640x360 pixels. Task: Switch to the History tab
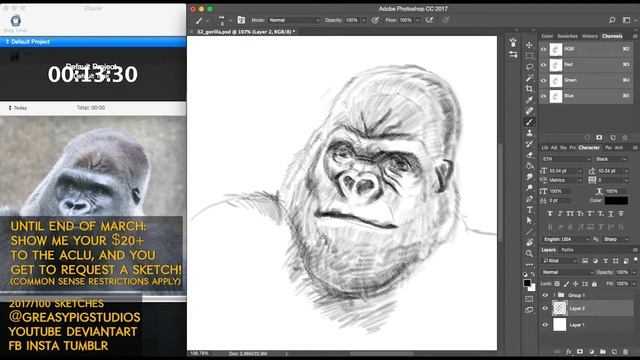pos(590,36)
